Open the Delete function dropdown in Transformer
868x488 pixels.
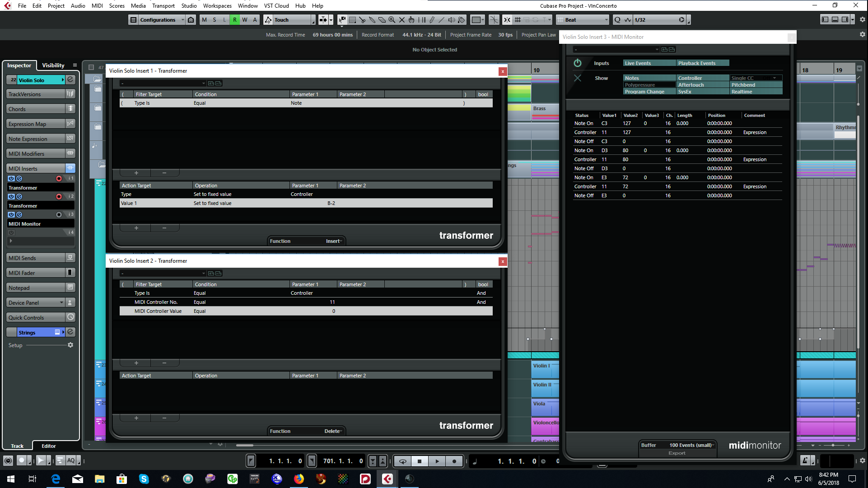[x=332, y=431]
